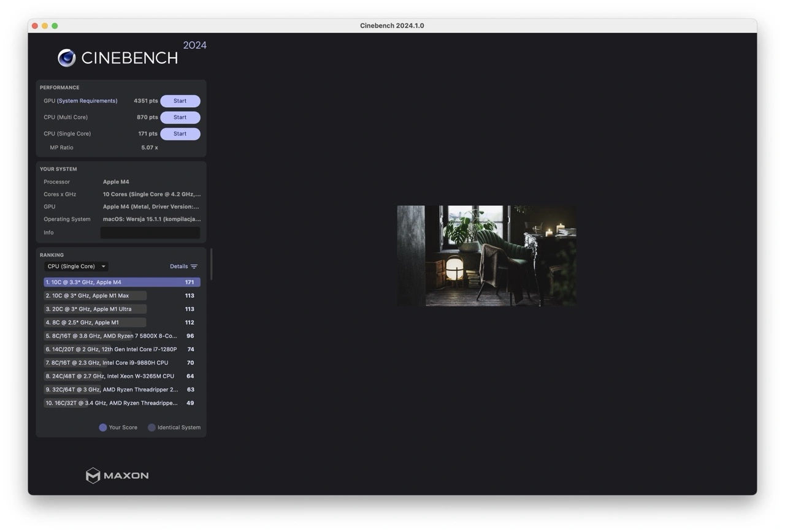
Task: Click the Maxon logo
Action: (117, 476)
